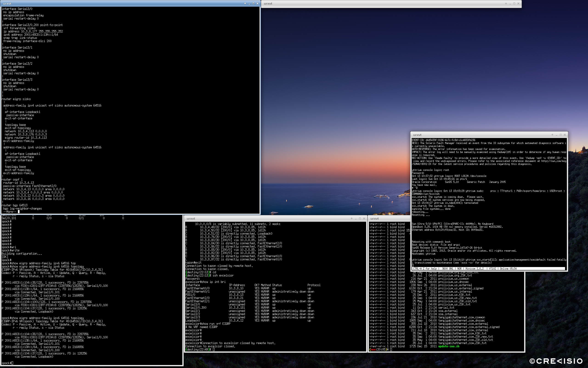The width and height of the screenshot is (588, 368).
Task: Click the last 'spock#' prompt
Action: click(6, 363)
